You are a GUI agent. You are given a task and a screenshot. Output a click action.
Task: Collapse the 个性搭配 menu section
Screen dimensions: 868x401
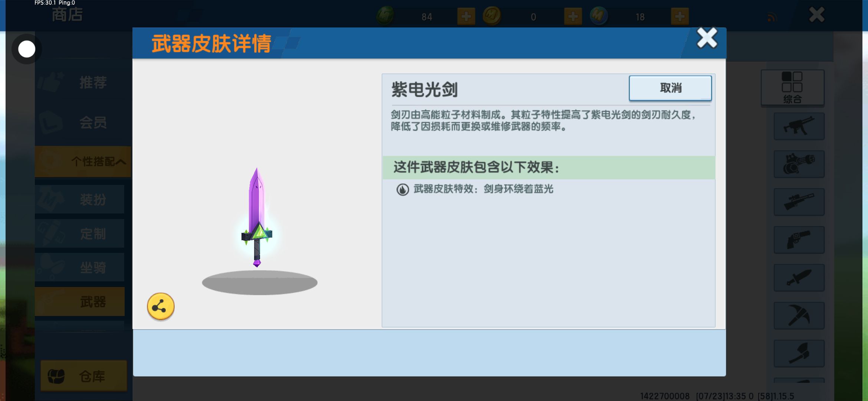[x=83, y=162]
